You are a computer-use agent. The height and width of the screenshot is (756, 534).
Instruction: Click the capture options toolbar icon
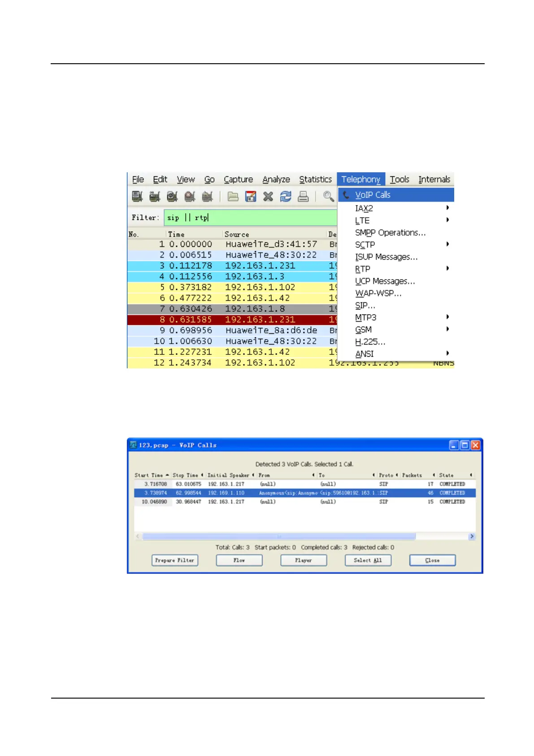coord(155,196)
